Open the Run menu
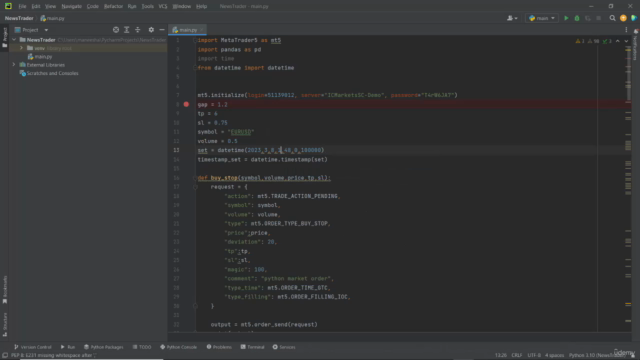Screen dimensions: 640x360 [132, 6]
